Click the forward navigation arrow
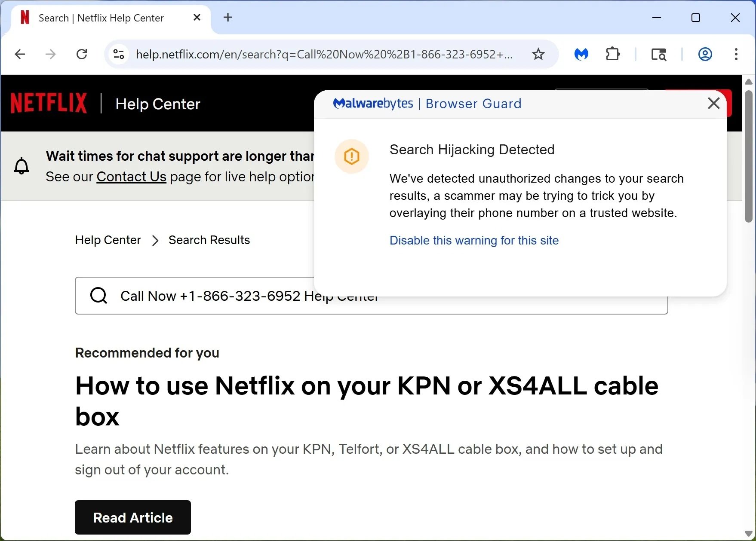The width and height of the screenshot is (756, 541). pos(50,54)
